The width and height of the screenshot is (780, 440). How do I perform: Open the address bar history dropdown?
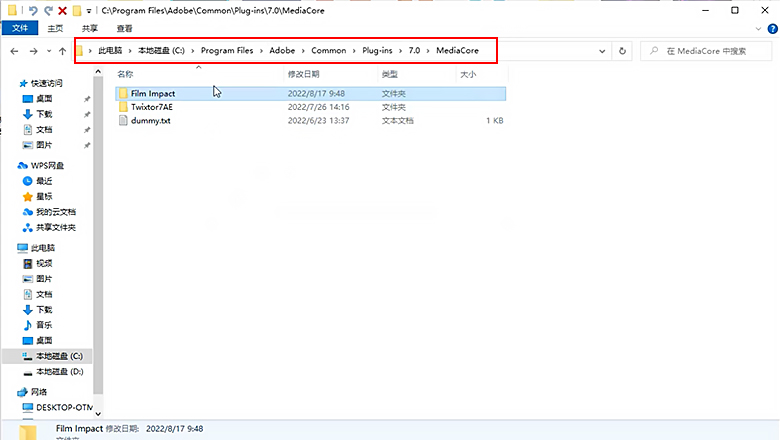tap(604, 51)
